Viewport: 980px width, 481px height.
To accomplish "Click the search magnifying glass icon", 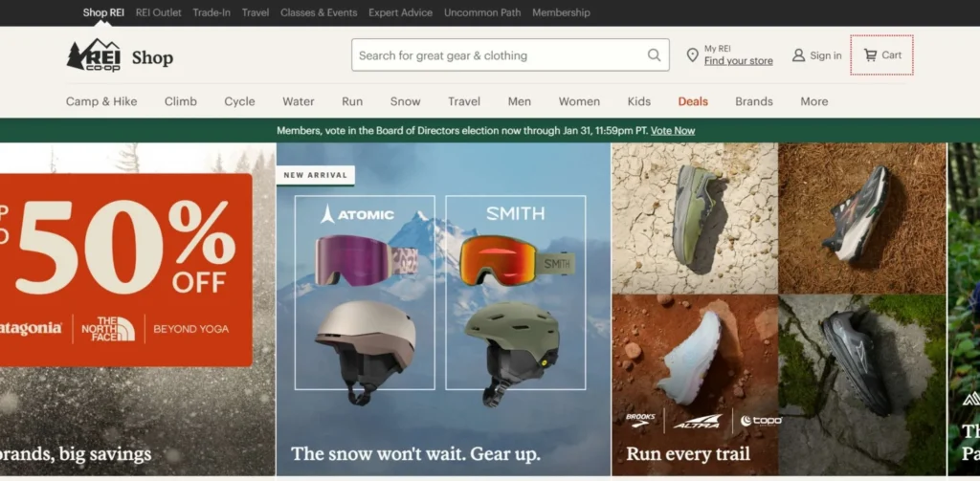I will 655,55.
